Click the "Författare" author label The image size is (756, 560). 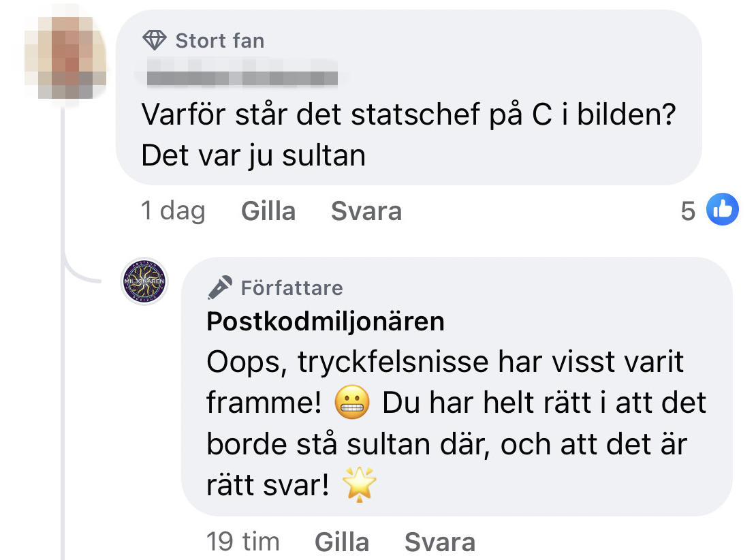click(292, 288)
